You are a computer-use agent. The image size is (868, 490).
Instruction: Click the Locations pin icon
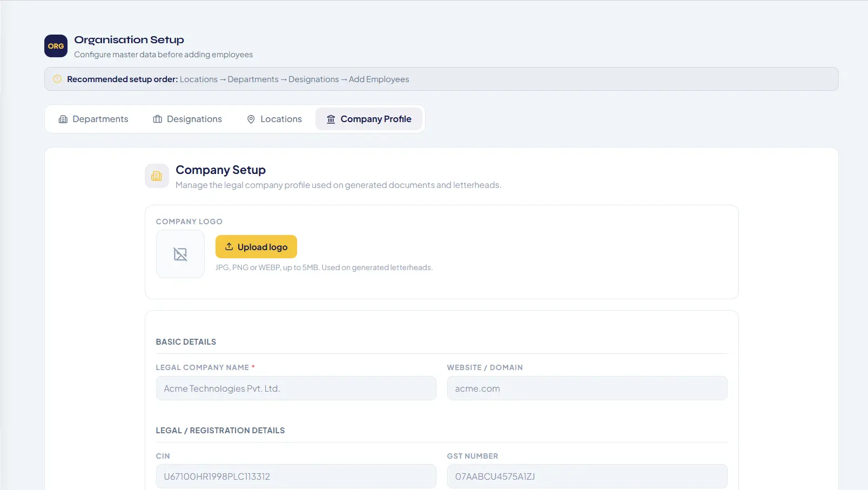pos(251,119)
